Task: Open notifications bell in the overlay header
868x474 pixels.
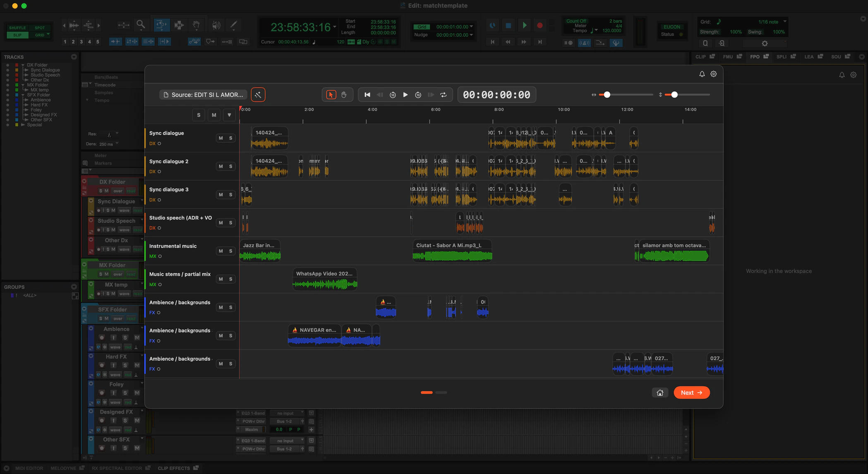Action: tap(702, 74)
